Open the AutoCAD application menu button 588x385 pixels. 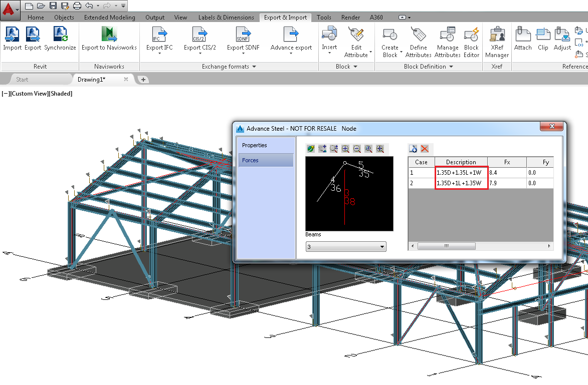tap(10, 10)
